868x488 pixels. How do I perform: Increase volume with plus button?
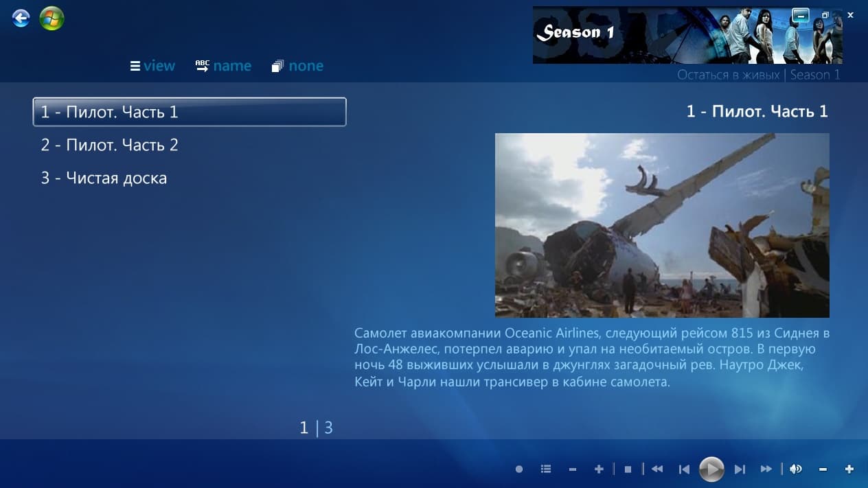click(x=849, y=469)
